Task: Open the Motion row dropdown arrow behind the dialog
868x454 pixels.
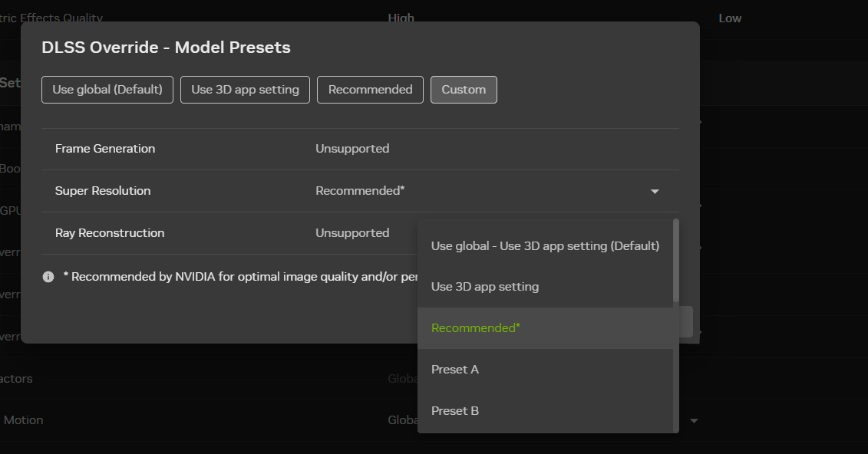Action: [x=694, y=420]
